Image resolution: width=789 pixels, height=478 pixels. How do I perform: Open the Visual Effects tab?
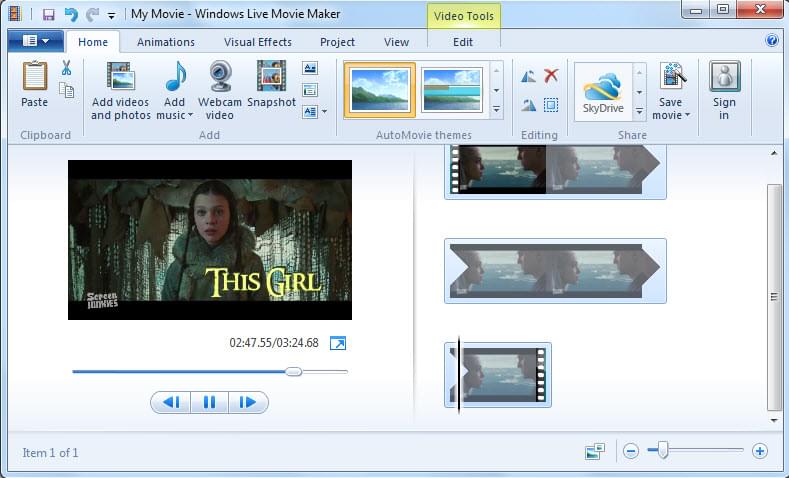pos(258,42)
